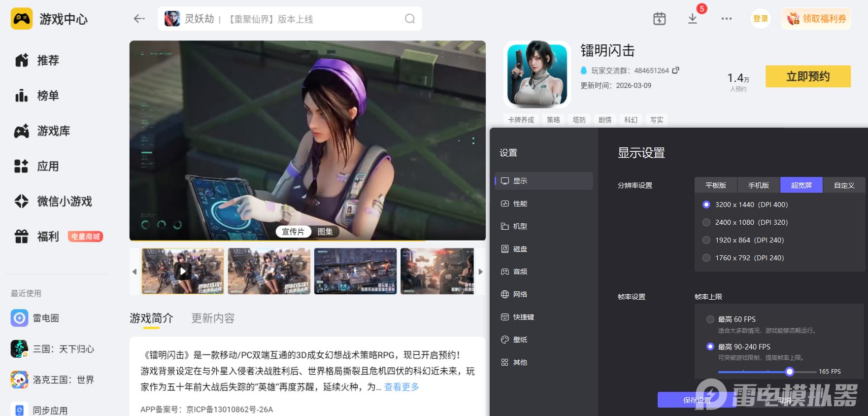Play the first trailer thumbnail
The height and width of the screenshot is (416, 868).
[x=183, y=271]
